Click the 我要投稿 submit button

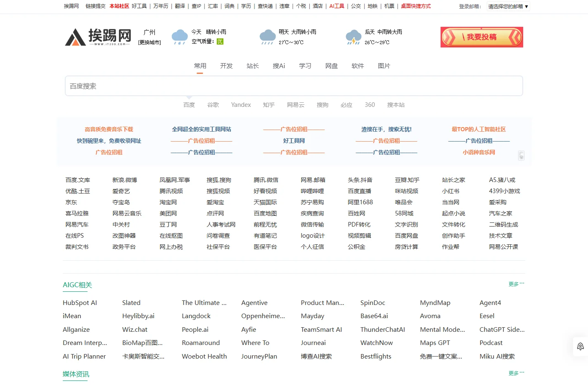pyautogui.click(x=482, y=37)
